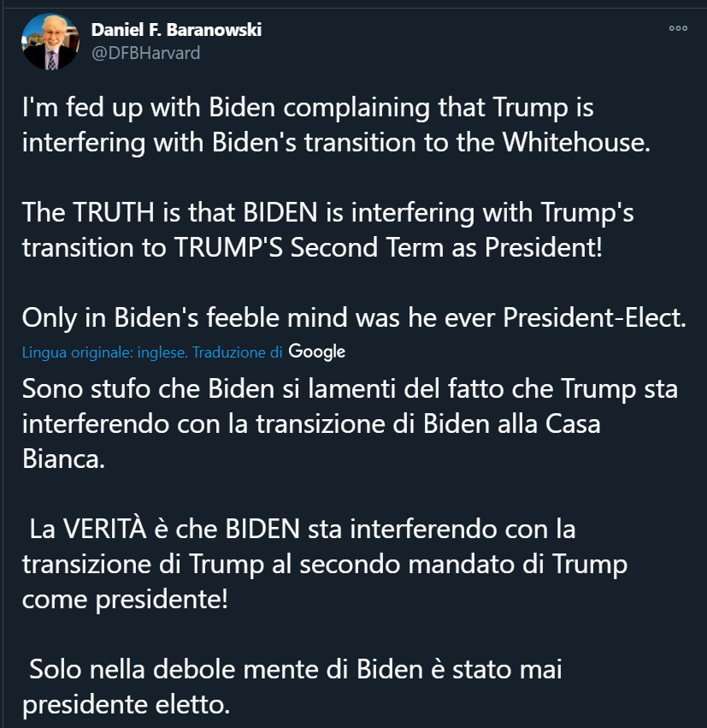The width and height of the screenshot is (707, 728).
Task: Click the @DFBHarvard handle
Action: tap(145, 53)
